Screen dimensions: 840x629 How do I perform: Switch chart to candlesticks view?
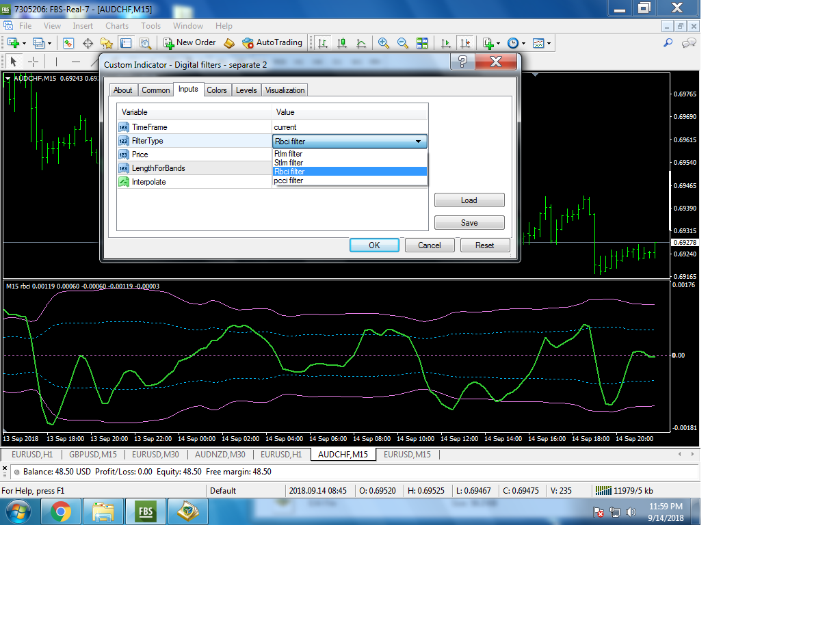(x=341, y=42)
